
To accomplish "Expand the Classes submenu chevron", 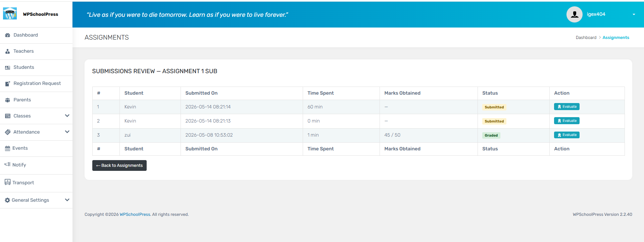I will pyautogui.click(x=67, y=116).
